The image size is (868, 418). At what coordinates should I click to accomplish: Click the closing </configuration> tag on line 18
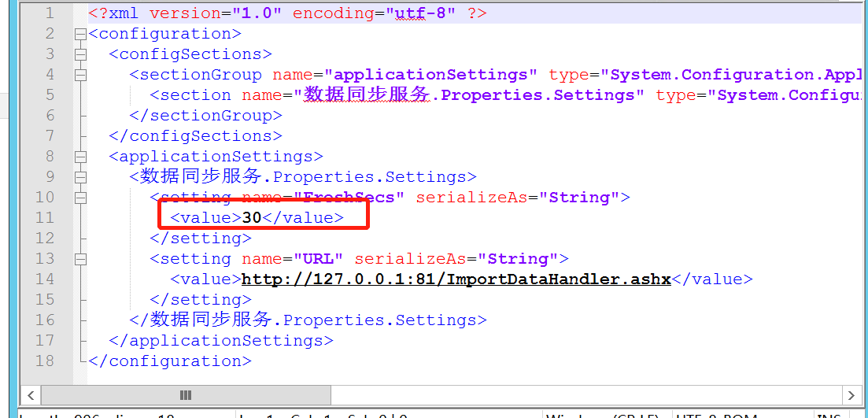pos(170,361)
